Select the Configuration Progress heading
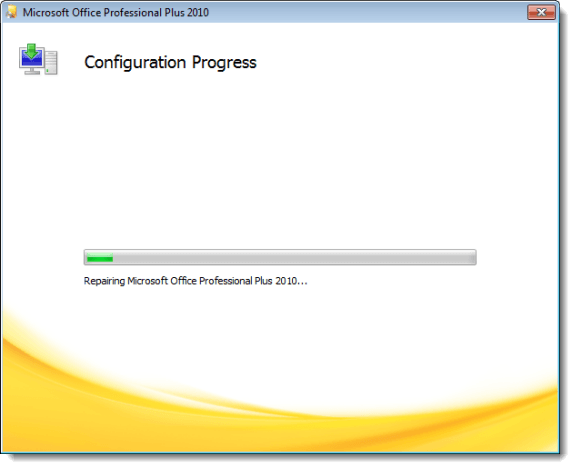This screenshot has height=469, width=575. [170, 62]
